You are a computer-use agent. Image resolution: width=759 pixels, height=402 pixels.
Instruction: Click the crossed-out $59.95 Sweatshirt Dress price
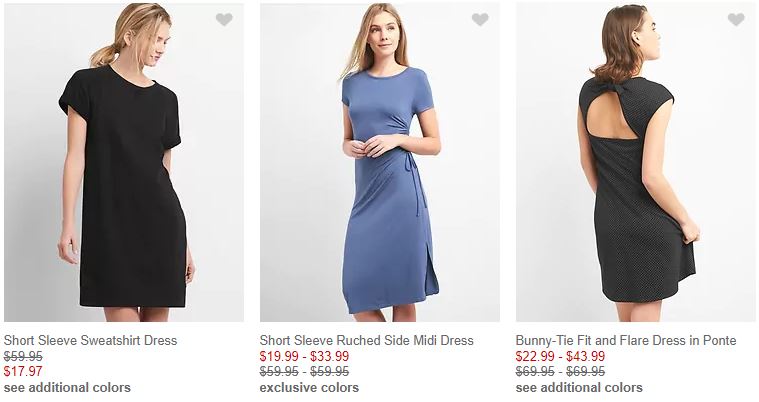tap(23, 355)
